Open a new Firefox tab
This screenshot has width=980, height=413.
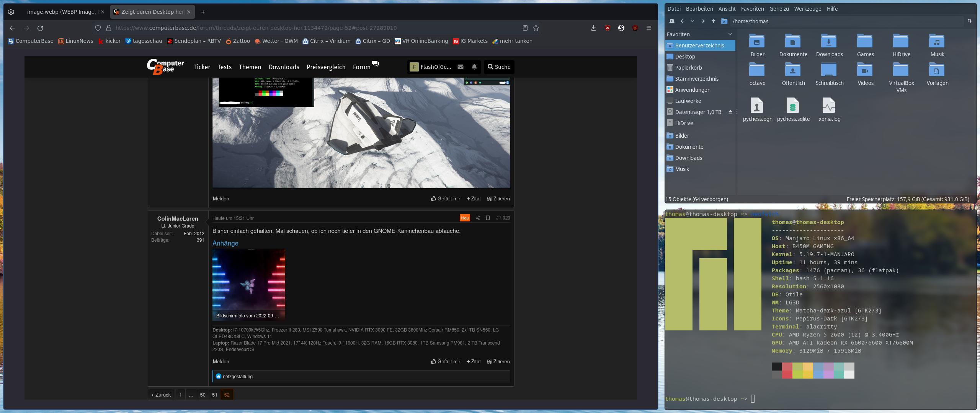[203, 12]
